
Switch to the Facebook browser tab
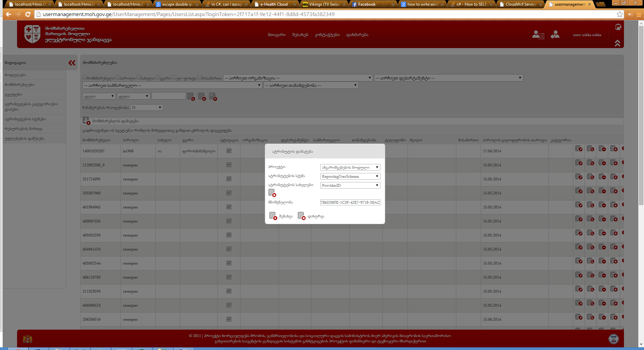(x=366, y=4)
